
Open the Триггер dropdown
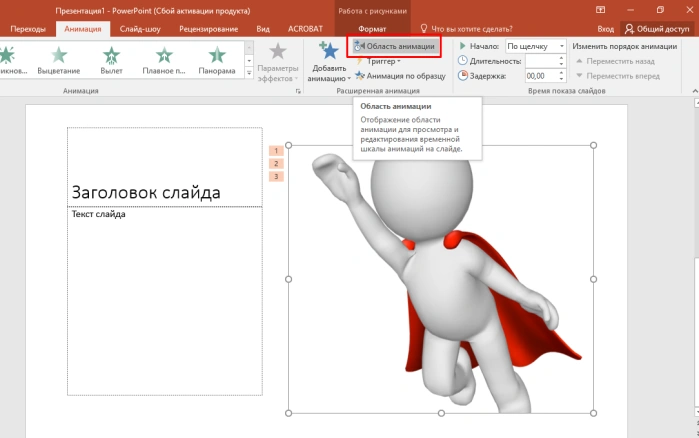[378, 61]
